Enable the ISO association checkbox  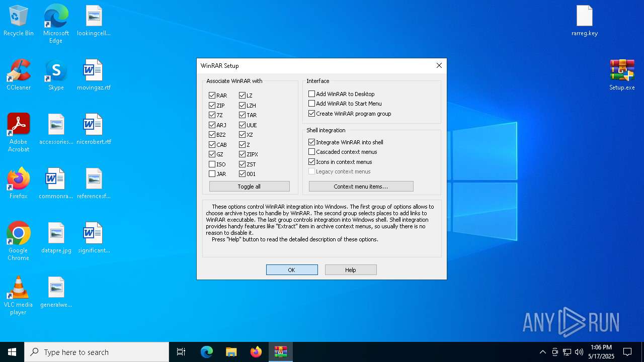[x=212, y=164]
